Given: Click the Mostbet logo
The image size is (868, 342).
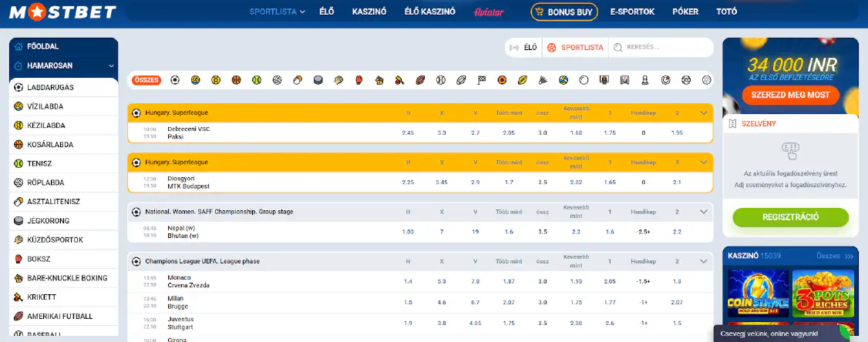Looking at the screenshot, I should pyautogui.click(x=62, y=12).
